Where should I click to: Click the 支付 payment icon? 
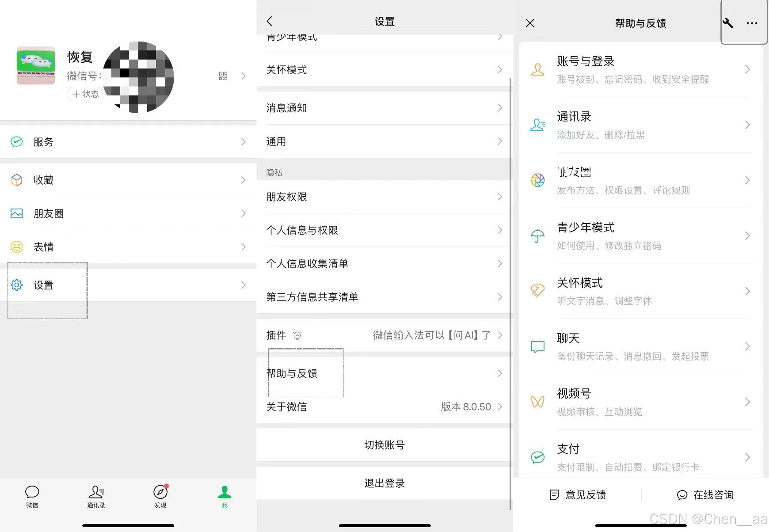pyautogui.click(x=537, y=457)
